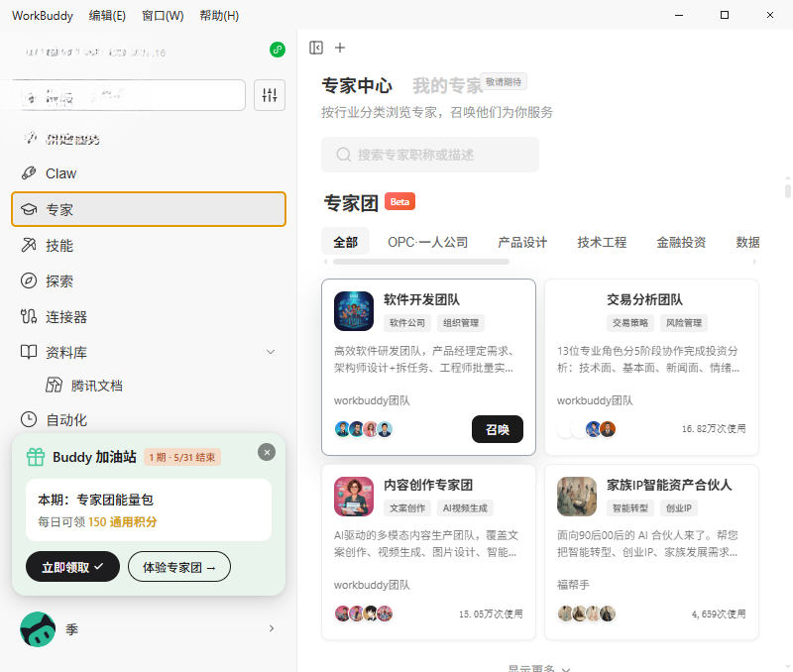This screenshot has height=672, width=793.
Task: Collapse the 资料库 chevron arrow
Action: (x=271, y=352)
